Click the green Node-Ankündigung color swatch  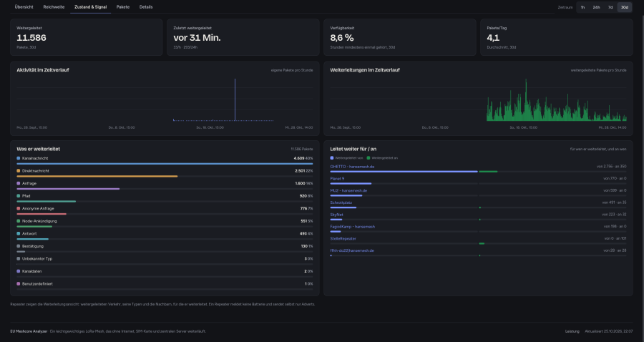19,221
